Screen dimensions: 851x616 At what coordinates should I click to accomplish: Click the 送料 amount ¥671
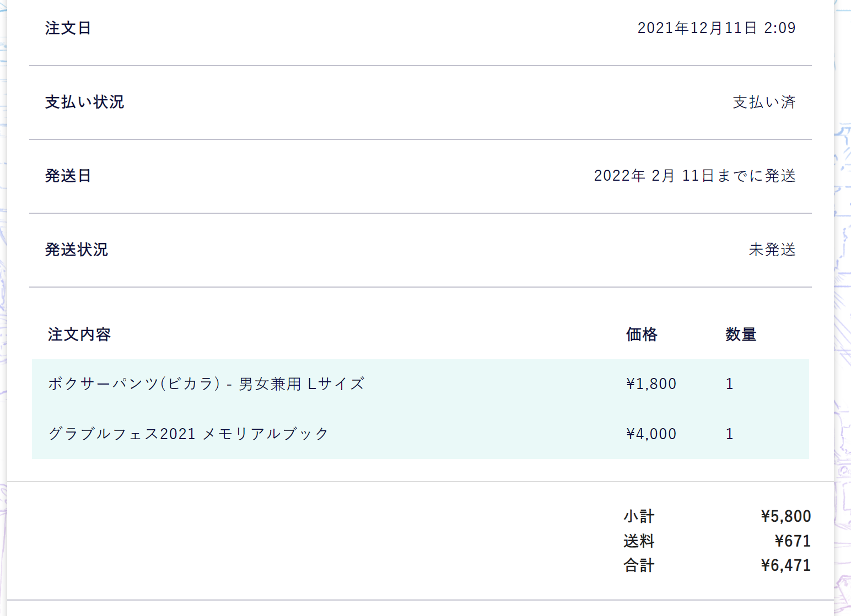tap(793, 541)
